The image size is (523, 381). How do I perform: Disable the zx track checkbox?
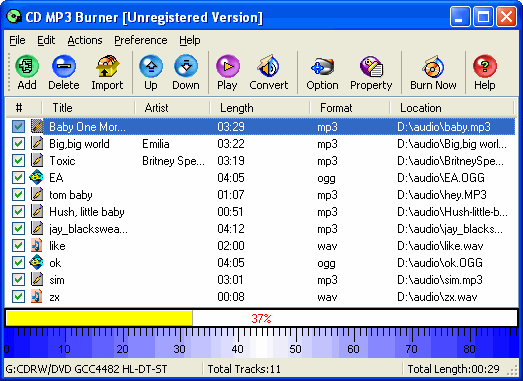coord(18,297)
